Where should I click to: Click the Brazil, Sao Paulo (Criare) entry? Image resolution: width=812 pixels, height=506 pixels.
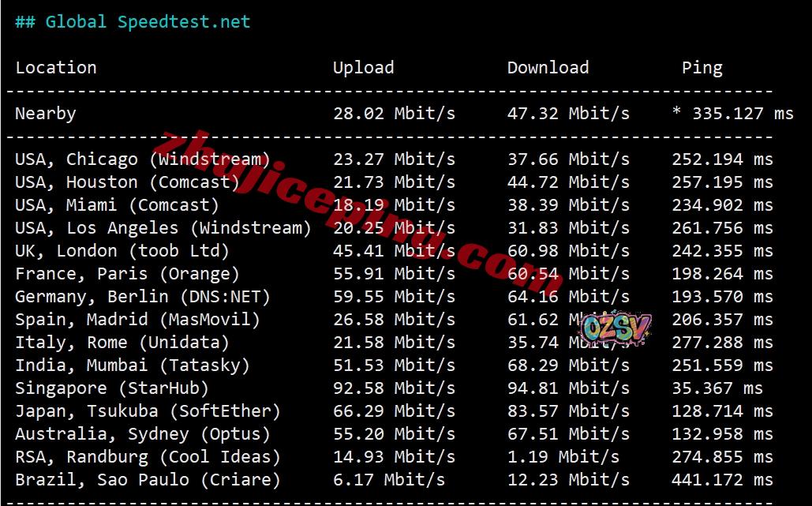pyautogui.click(x=148, y=480)
